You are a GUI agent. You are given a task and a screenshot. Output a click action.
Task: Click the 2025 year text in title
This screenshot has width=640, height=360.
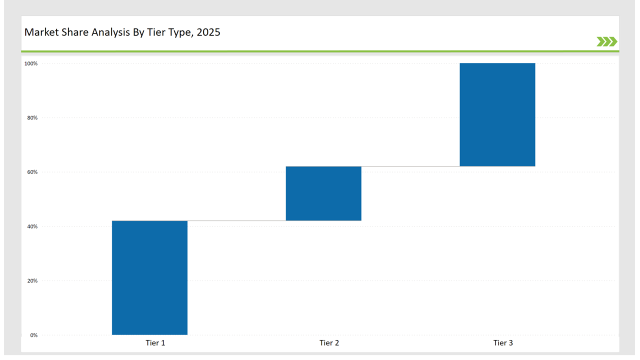(208, 32)
